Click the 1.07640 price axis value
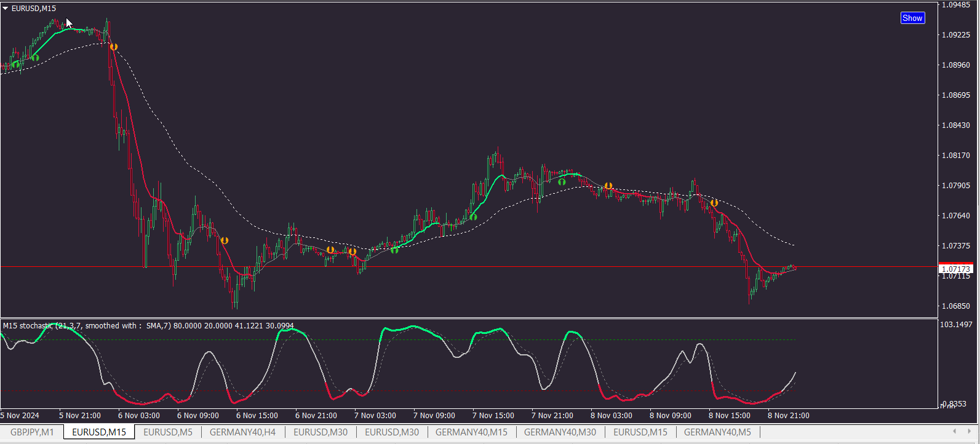 [x=956, y=216]
